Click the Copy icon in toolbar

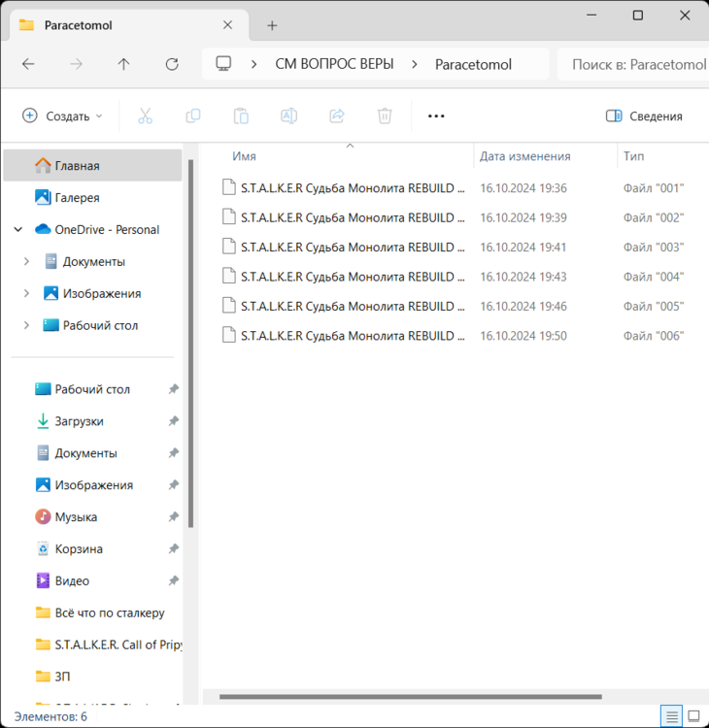coord(193,116)
